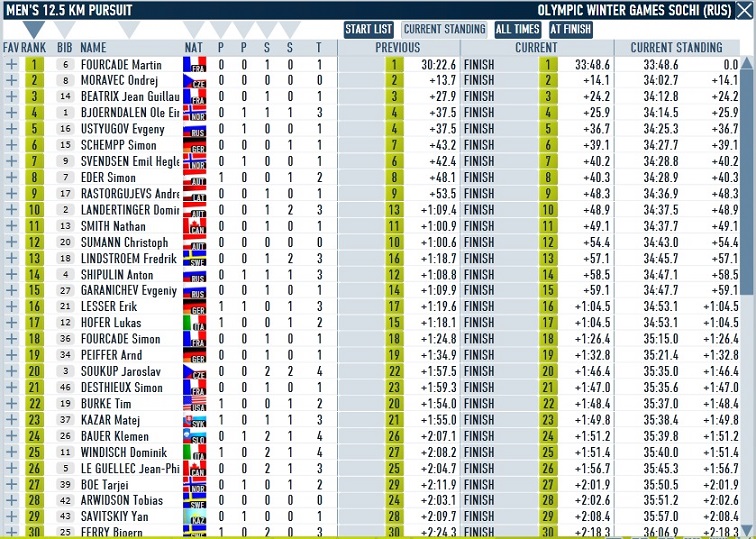
Task: Add FOURCADE Martin to favorites with plus icon
Action: coord(11,65)
